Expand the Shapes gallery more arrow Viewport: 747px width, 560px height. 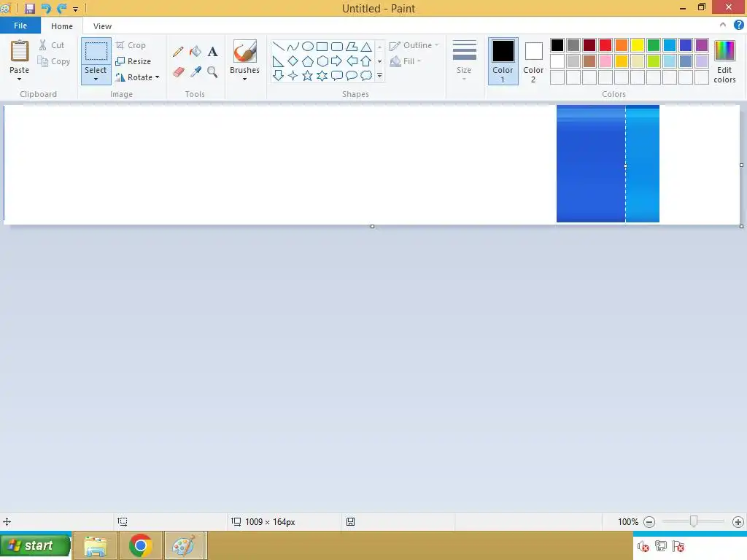tap(379, 76)
